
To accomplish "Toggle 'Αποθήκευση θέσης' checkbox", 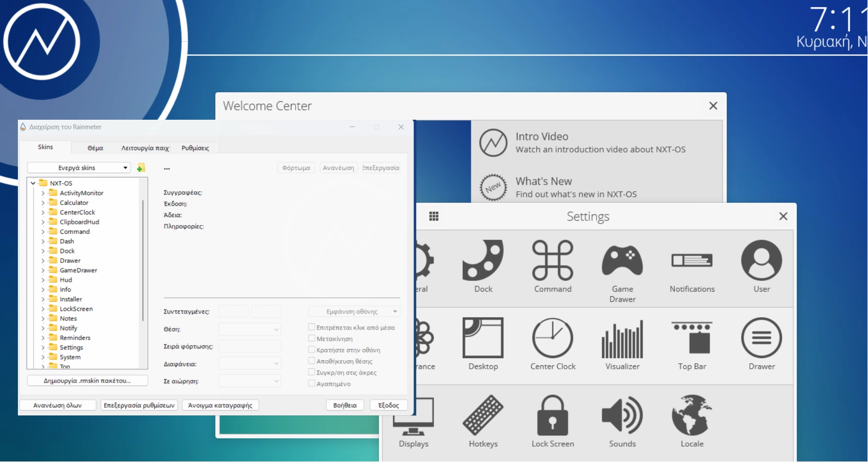I will click(x=311, y=361).
